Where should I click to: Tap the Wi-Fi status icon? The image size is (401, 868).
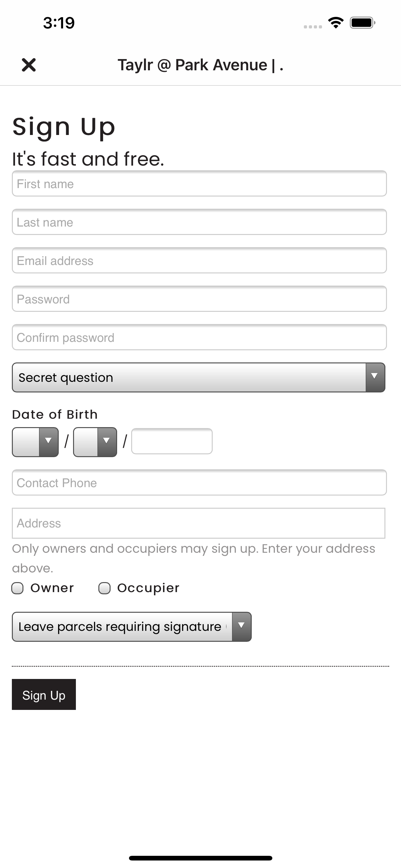[336, 23]
